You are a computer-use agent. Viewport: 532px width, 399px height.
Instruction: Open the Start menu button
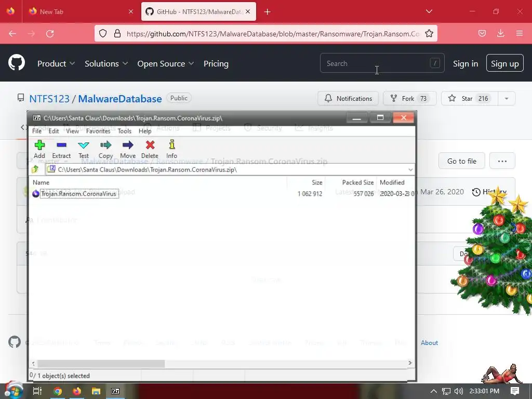coord(14,391)
